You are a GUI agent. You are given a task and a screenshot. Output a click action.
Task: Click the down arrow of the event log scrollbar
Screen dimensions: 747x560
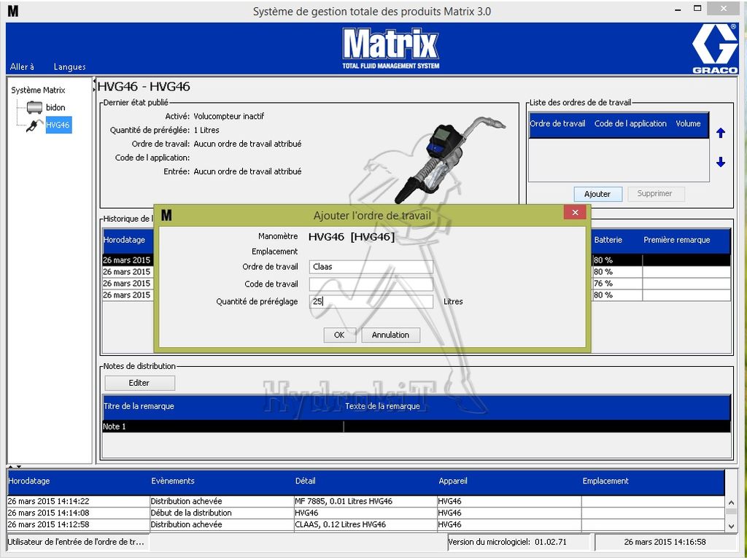pyautogui.click(x=732, y=527)
